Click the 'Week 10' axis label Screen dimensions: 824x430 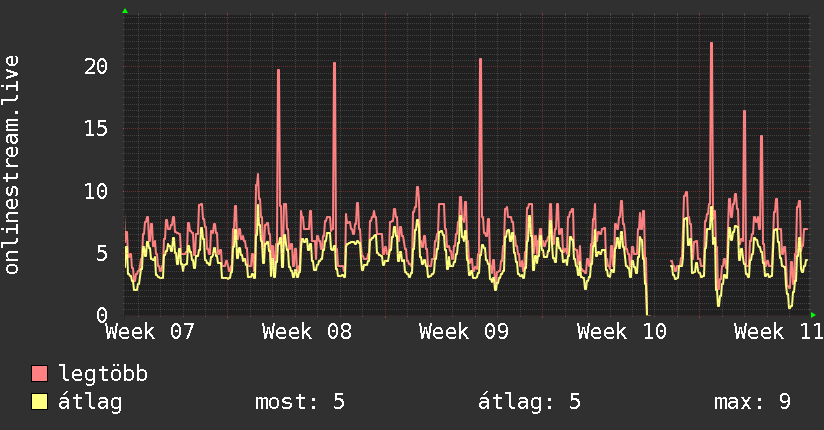(622, 332)
